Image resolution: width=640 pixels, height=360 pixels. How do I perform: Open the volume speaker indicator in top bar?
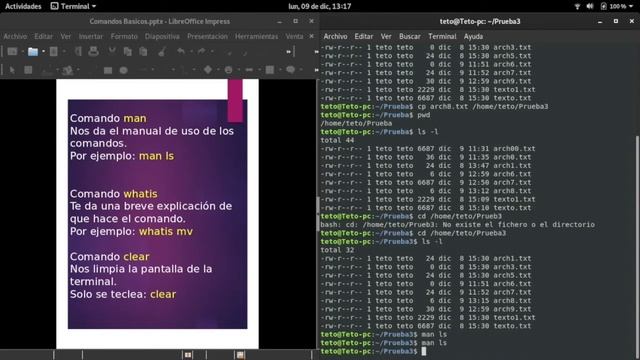pyautogui.click(x=590, y=6)
